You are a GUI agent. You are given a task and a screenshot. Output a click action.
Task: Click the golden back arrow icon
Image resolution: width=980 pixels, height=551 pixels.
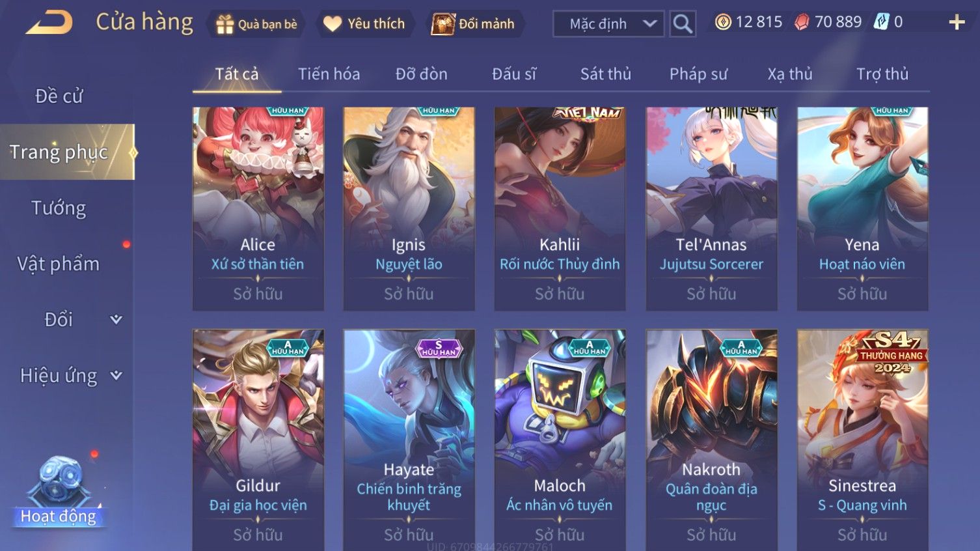[x=50, y=23]
